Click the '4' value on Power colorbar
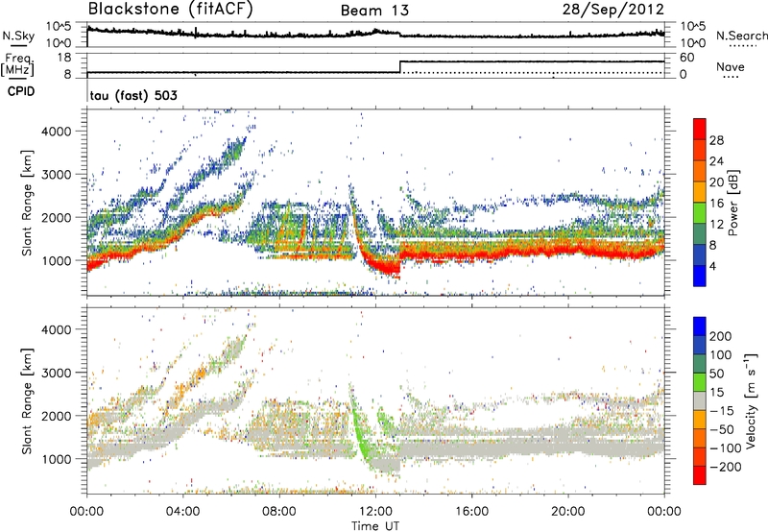The height and width of the screenshot is (532, 768). [x=713, y=266]
